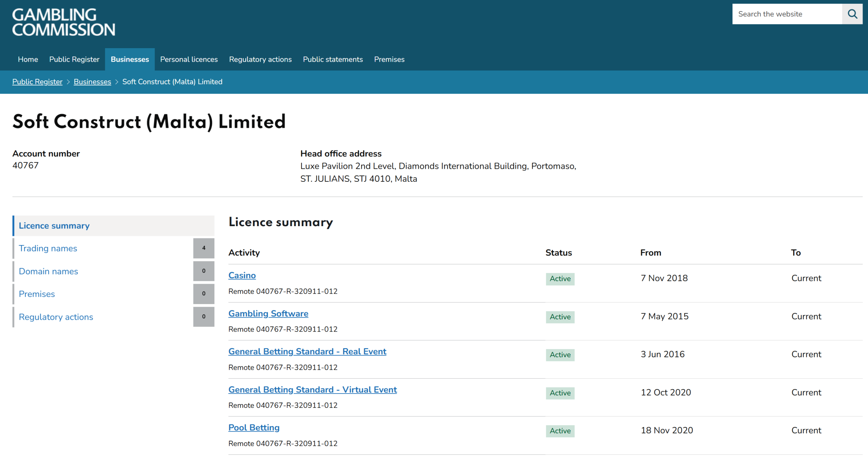Viewport: 868px width, 460px height.
Task: Open the Public statements page
Action: pos(333,59)
